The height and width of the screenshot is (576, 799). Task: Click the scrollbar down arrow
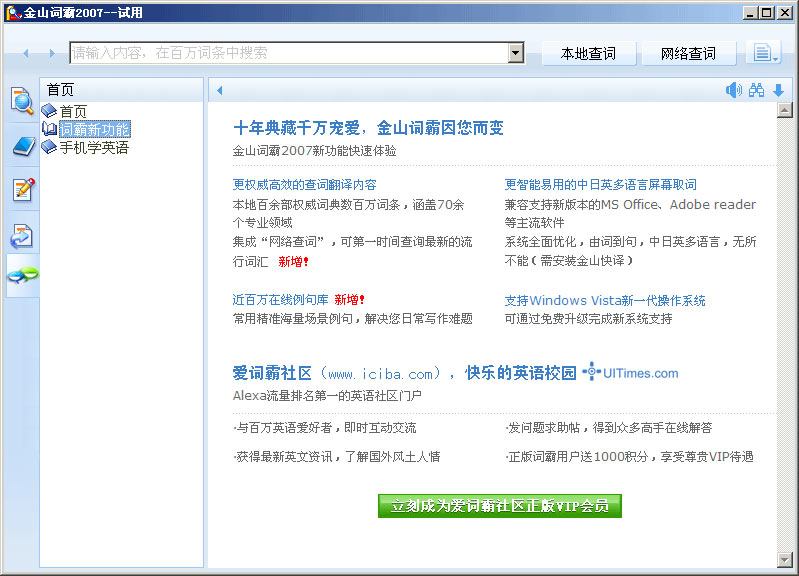[785, 560]
